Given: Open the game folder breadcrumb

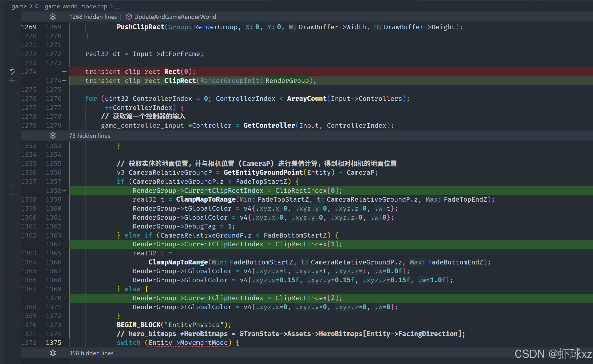Looking at the screenshot, I should tap(19, 6).
